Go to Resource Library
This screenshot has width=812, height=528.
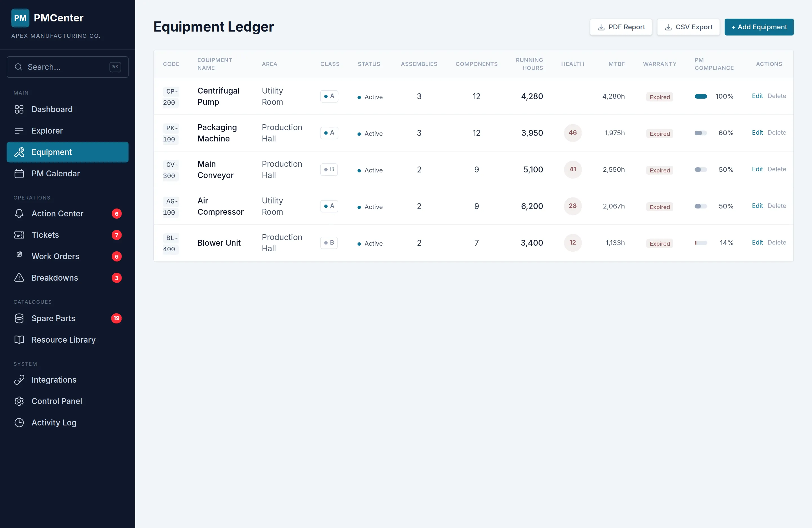tap(63, 340)
